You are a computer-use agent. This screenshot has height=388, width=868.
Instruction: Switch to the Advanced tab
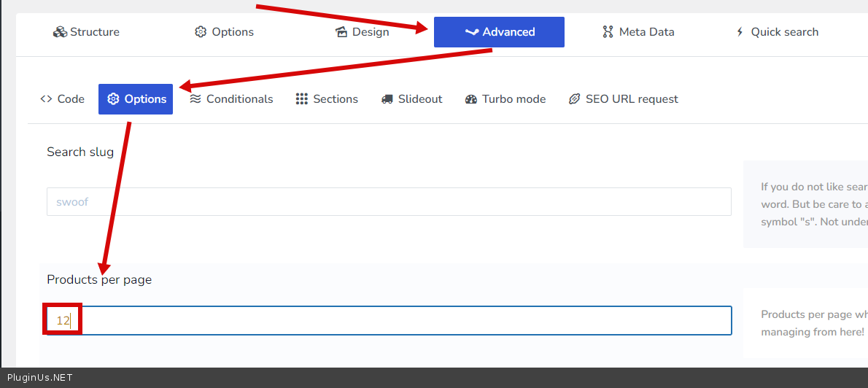click(x=499, y=32)
